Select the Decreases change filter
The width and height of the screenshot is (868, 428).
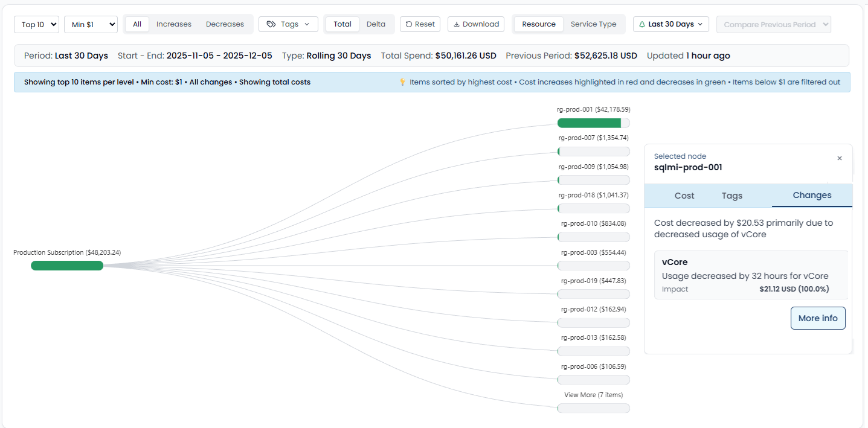pos(225,24)
